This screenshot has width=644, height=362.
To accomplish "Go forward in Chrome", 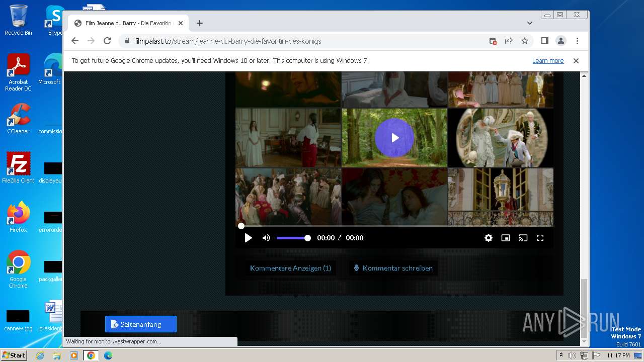I will [91, 41].
